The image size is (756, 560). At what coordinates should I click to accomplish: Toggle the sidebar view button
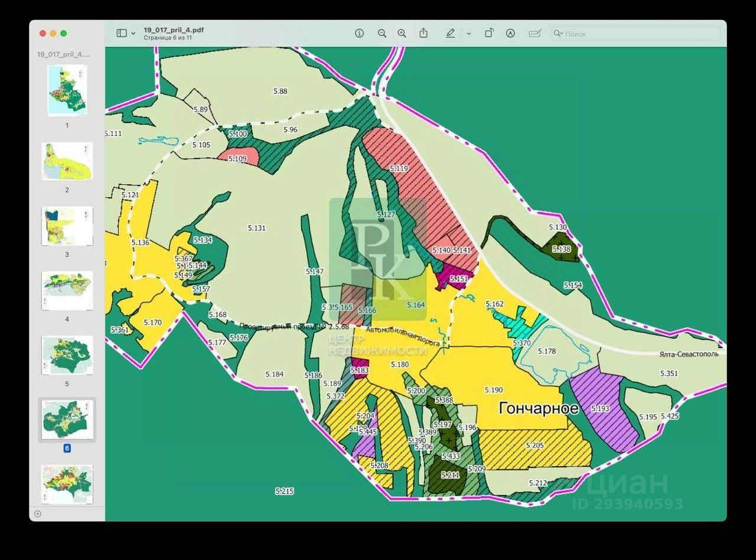[122, 34]
